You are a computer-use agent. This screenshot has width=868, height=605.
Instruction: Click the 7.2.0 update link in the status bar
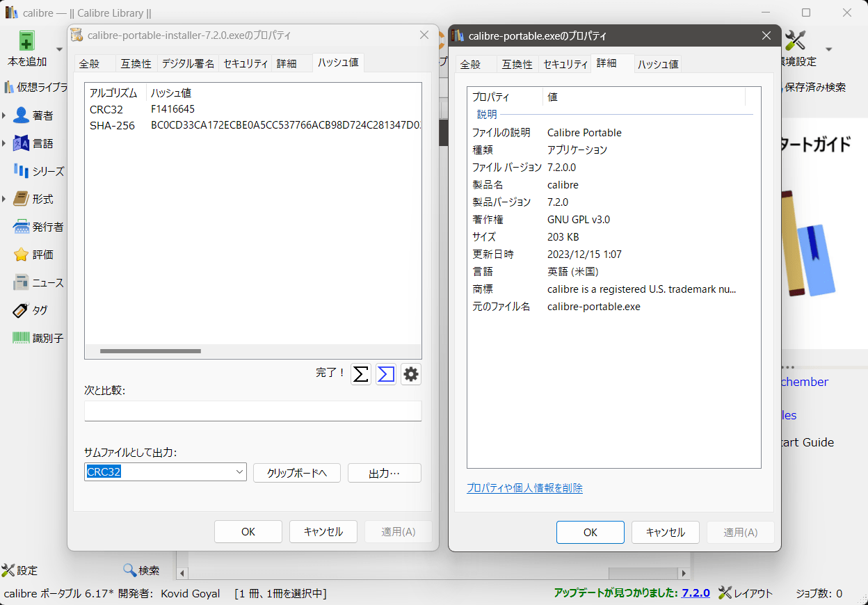696,592
